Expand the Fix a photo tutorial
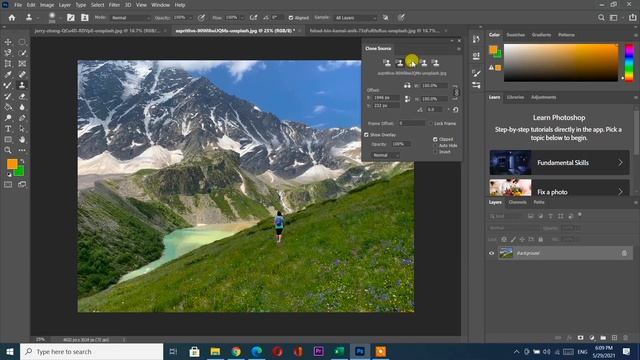640x360 pixels. point(559,187)
